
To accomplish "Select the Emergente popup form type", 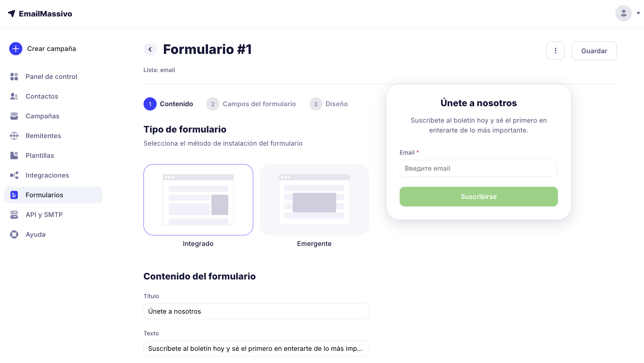I will 314,200.
